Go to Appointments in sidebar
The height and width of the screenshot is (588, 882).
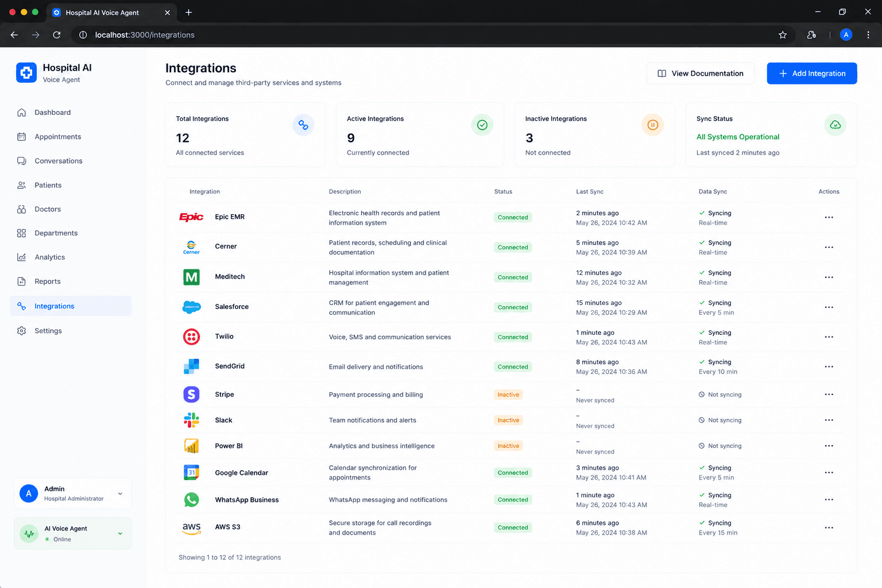point(71,137)
